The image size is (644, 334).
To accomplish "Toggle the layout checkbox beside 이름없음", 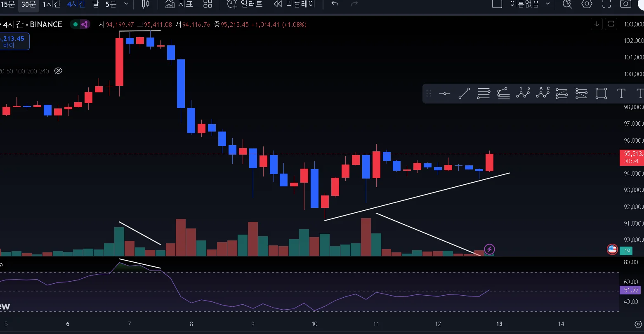I will (x=497, y=4).
